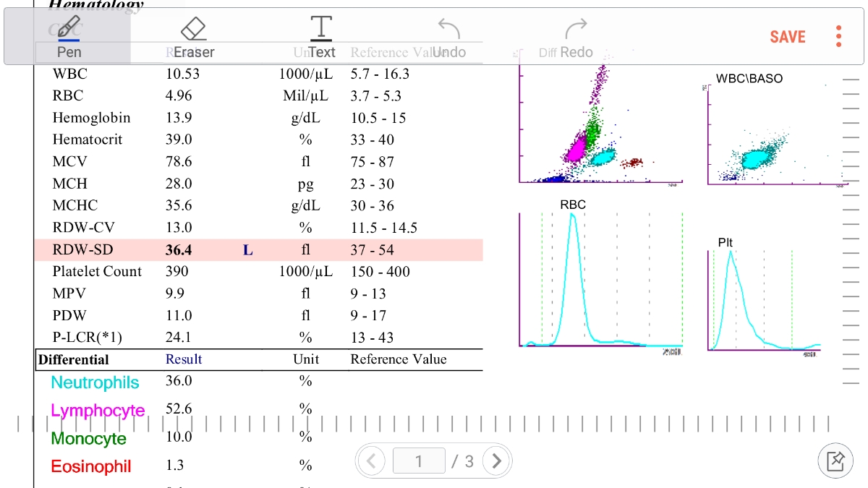Click the low flag L on RDW-SD
868x488 pixels.
pos(248,250)
